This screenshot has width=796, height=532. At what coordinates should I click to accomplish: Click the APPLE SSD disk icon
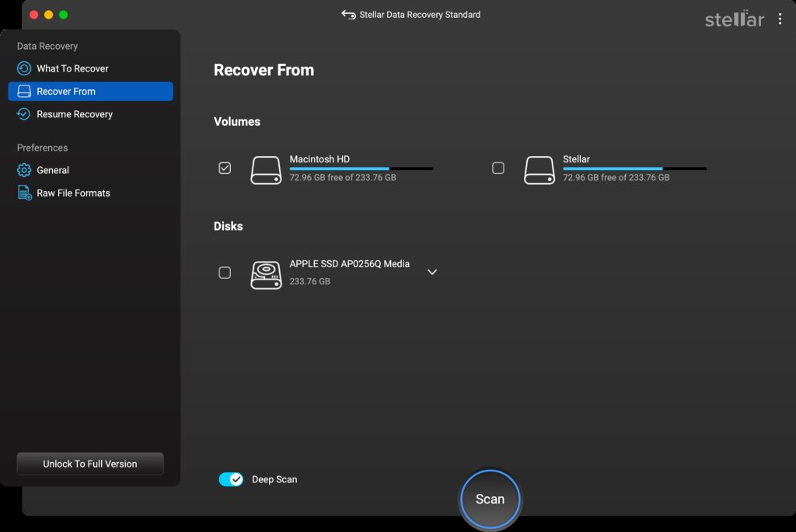point(266,272)
